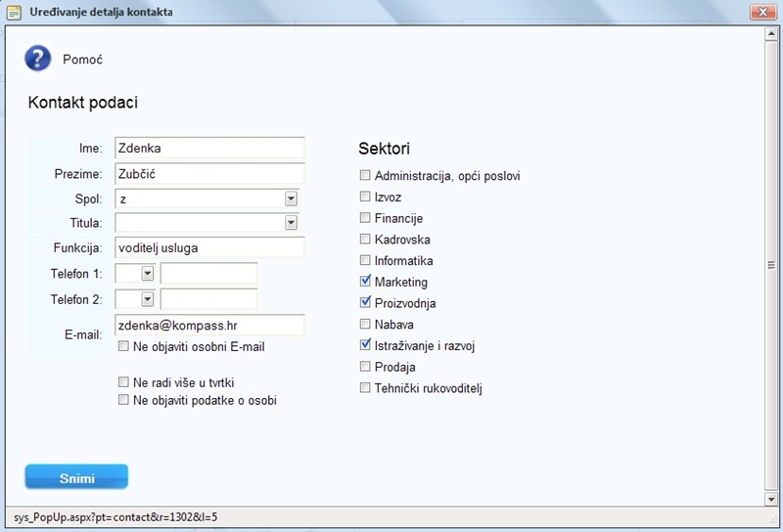
Task: Focus the Funkcija text field
Action: [x=209, y=247]
